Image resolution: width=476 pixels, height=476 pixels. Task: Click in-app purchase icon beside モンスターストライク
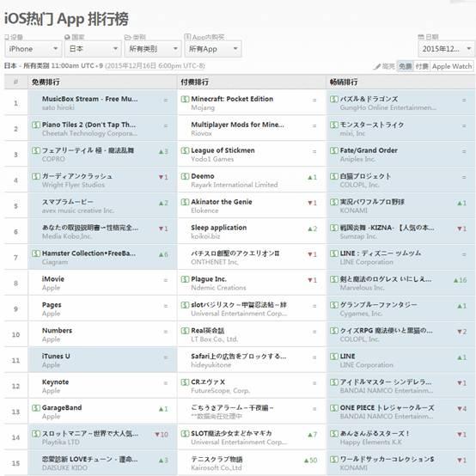334,125
